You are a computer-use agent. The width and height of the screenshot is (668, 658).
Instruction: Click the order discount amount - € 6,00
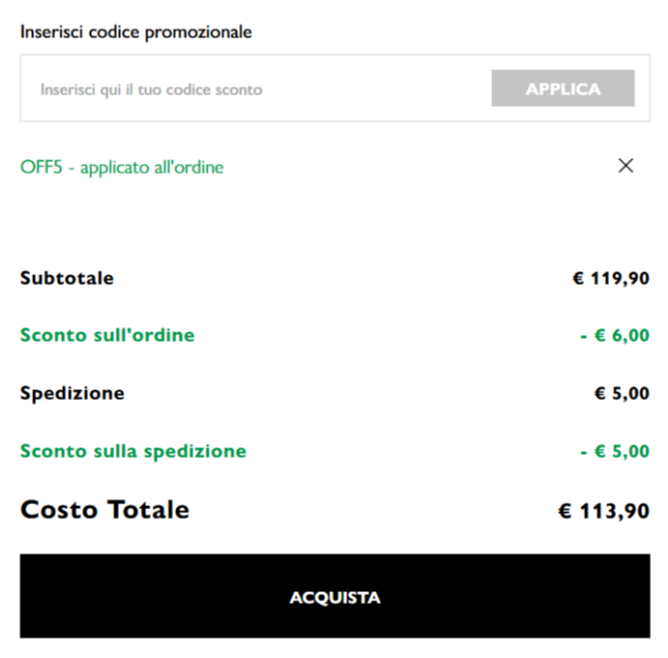pyautogui.click(x=614, y=336)
